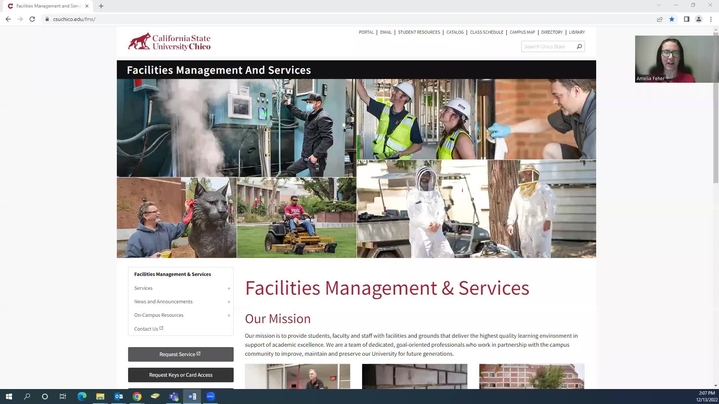Click the Request Service button
This screenshot has height=404, width=719.
(x=180, y=354)
